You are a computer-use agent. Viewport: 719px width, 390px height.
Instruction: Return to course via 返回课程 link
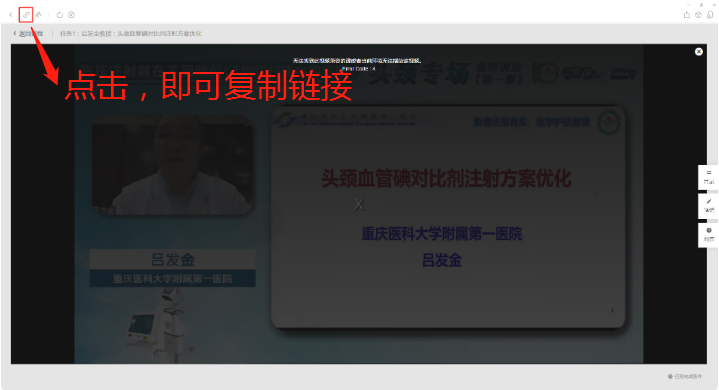28,33
